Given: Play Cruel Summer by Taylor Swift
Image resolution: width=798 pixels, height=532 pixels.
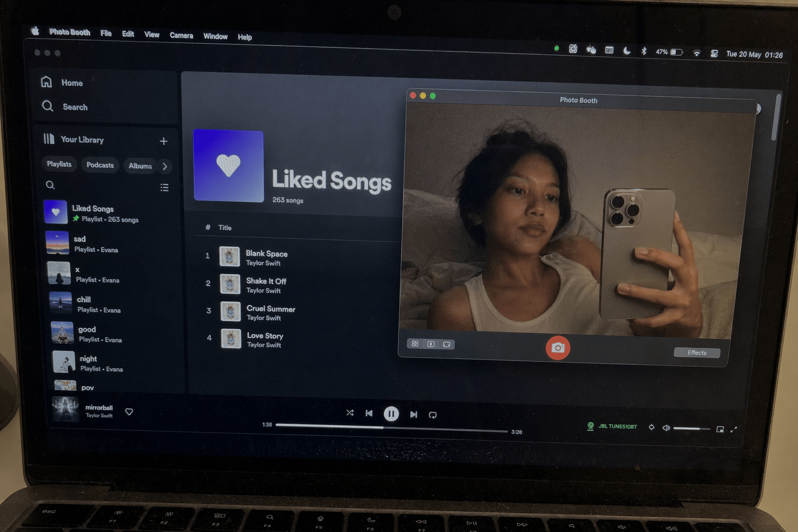Looking at the screenshot, I should [x=271, y=309].
